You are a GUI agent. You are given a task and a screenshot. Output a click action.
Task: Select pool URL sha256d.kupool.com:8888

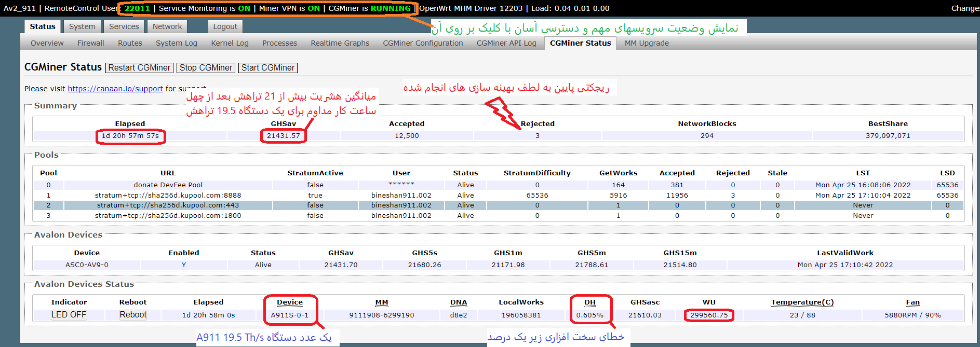(x=168, y=196)
